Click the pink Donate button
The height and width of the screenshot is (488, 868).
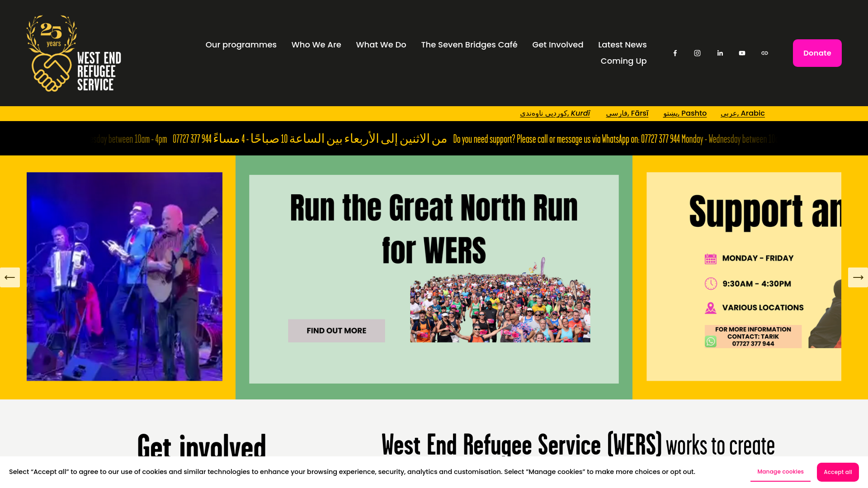tap(817, 53)
